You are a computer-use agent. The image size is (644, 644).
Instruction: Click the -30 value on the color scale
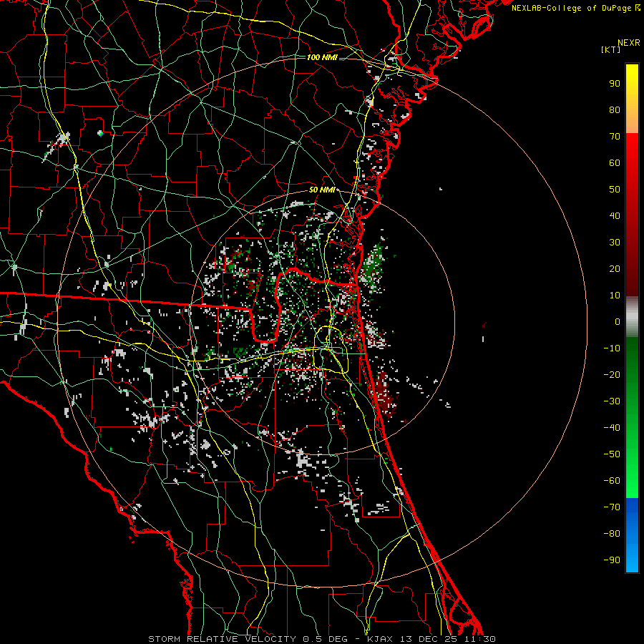[612, 401]
